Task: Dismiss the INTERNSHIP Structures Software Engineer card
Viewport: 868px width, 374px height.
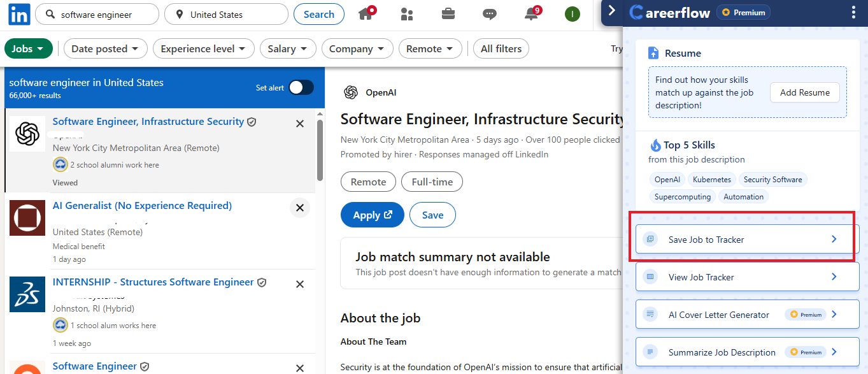Action: coord(300,284)
